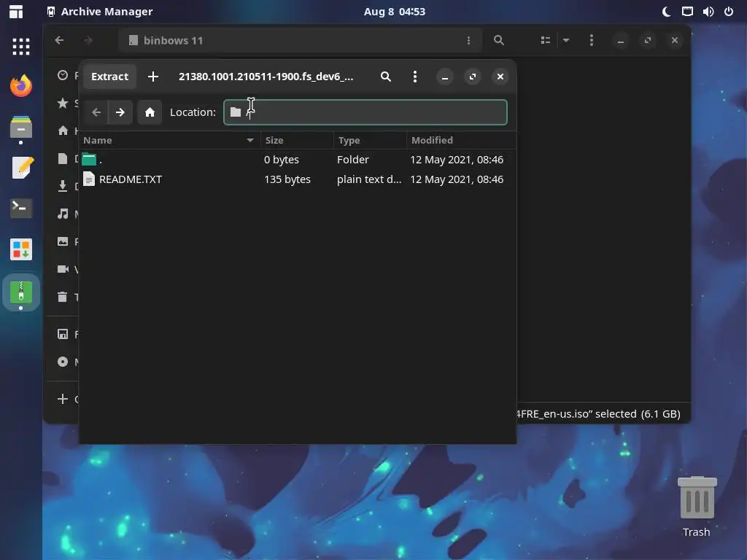
Task: Expand view options dropdown in Files
Action: point(566,41)
